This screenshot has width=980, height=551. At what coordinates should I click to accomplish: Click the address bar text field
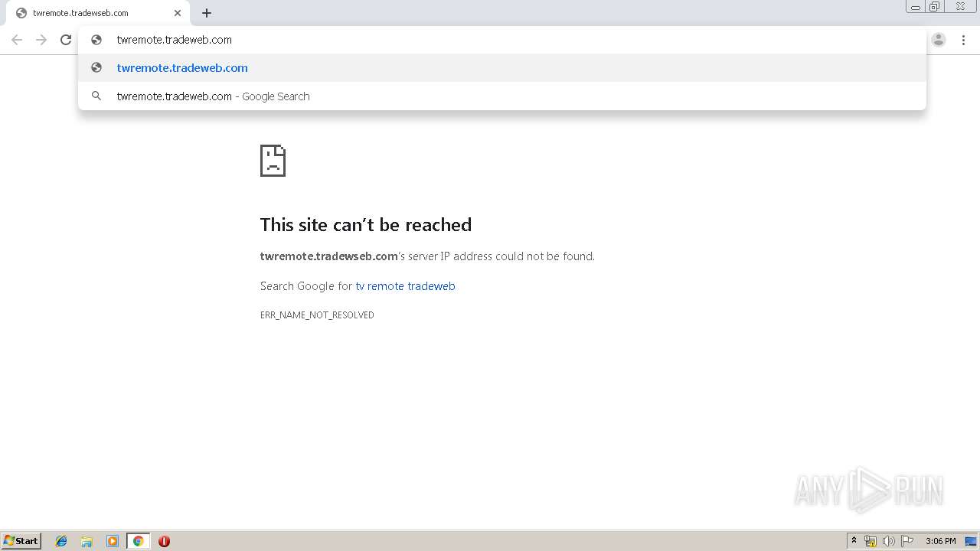502,40
